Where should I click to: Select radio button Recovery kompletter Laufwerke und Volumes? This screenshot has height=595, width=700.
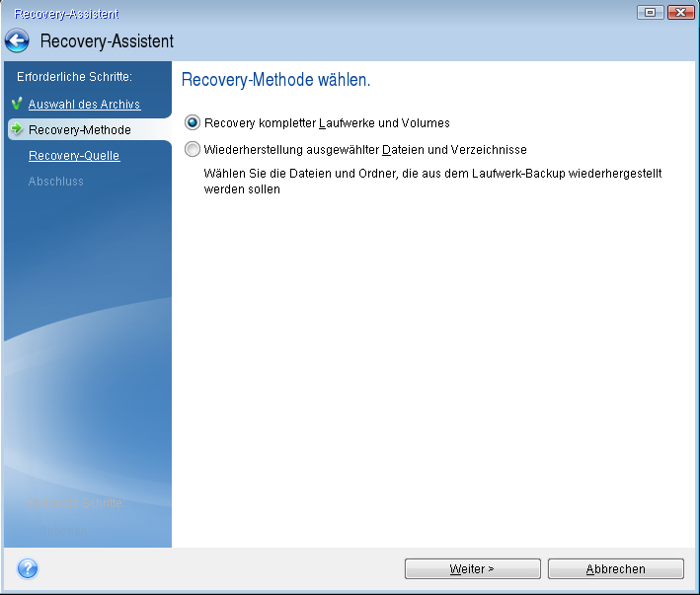point(192,123)
